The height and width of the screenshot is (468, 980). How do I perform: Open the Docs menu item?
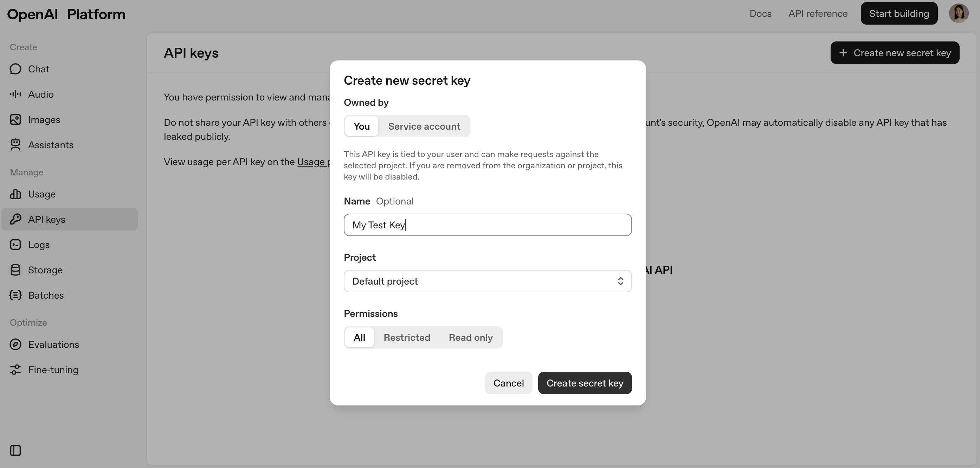(760, 13)
